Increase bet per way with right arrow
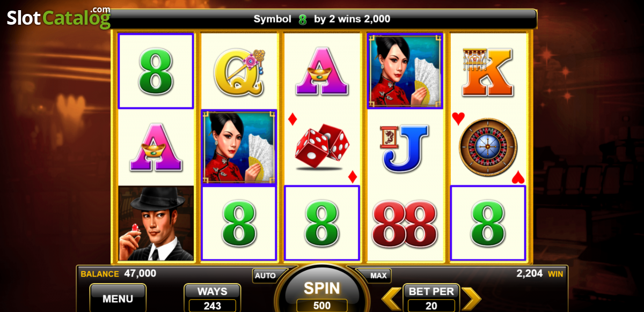The image size is (644, 312). coord(471,299)
